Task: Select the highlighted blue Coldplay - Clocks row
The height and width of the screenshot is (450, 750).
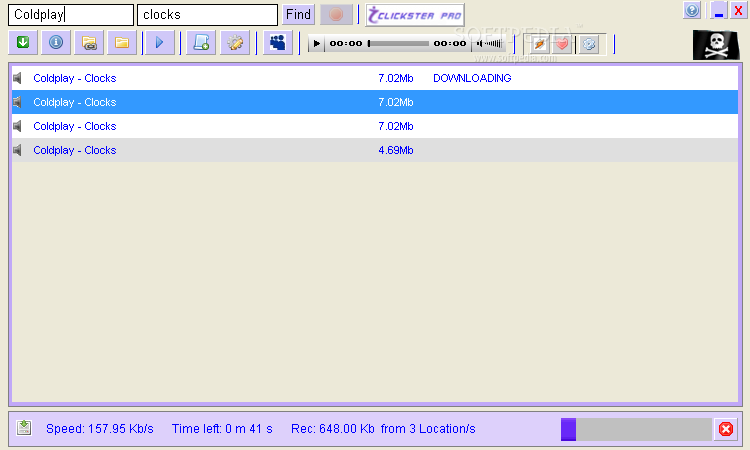Action: tap(375, 102)
